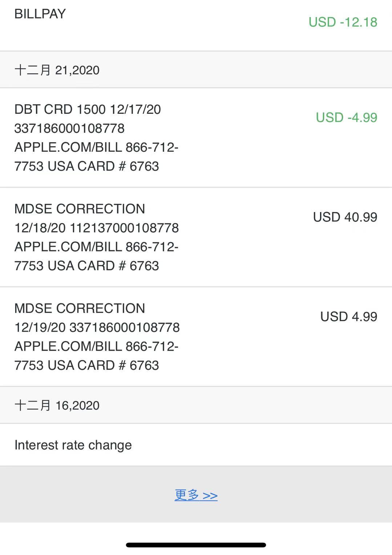Tap reference 337186000108778 in DBT CRD entry
Image resolution: width=392 pixels, height=555 pixels.
tap(69, 128)
